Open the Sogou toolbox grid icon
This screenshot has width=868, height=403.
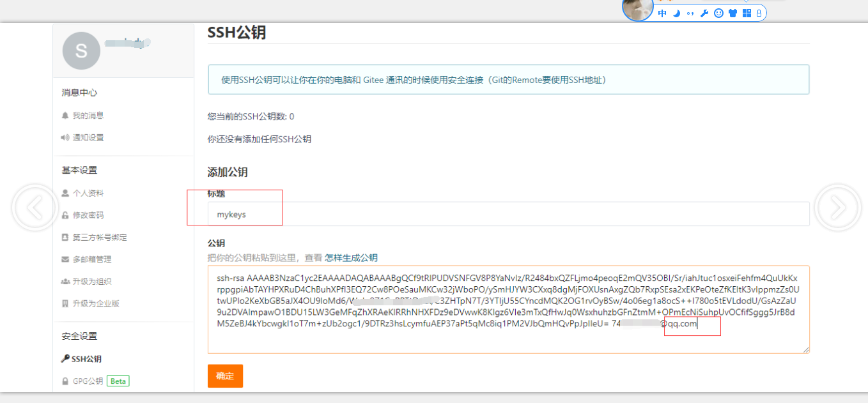pyautogui.click(x=747, y=13)
